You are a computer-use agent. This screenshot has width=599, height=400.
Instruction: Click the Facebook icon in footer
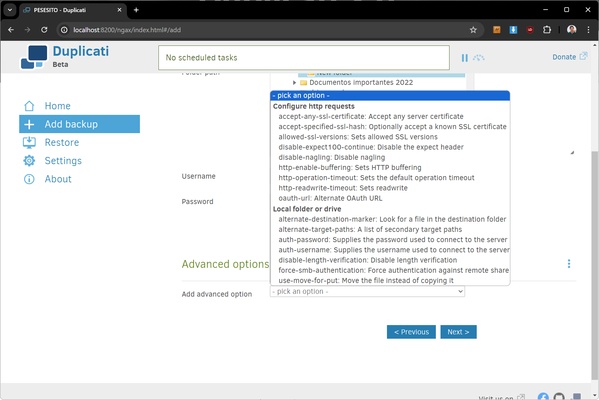click(x=543, y=397)
